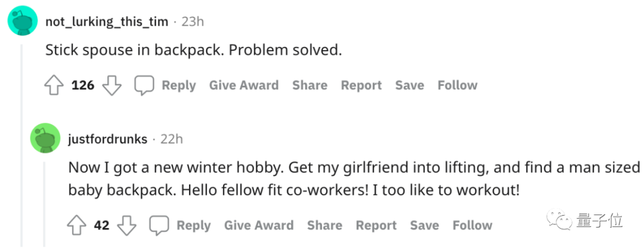Open the not_lurking_this_tim username link

[x=108, y=21]
